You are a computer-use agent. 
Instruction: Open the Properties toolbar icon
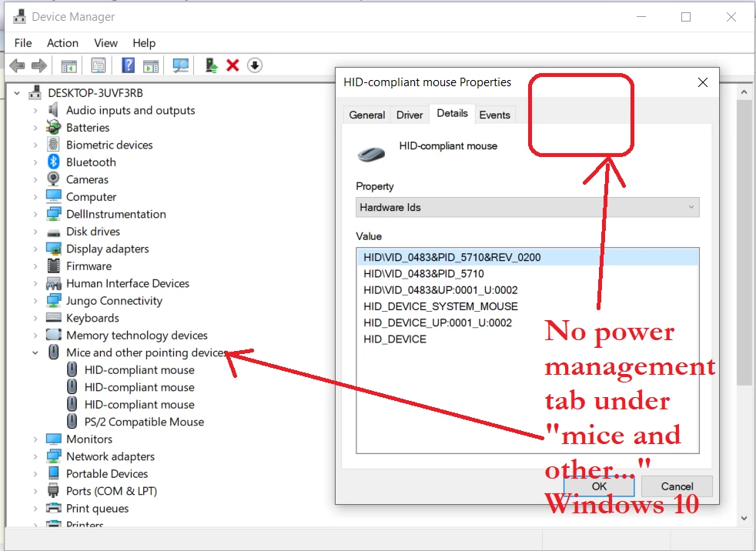(x=99, y=65)
